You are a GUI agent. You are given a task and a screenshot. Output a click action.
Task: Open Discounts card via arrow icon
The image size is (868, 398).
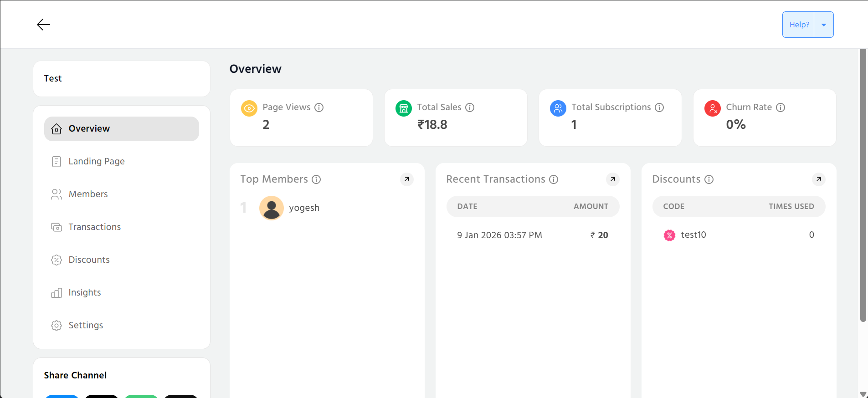819,179
